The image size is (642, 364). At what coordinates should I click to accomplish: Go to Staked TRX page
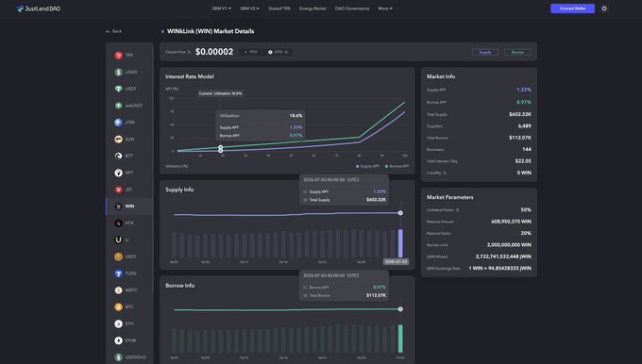click(x=279, y=8)
